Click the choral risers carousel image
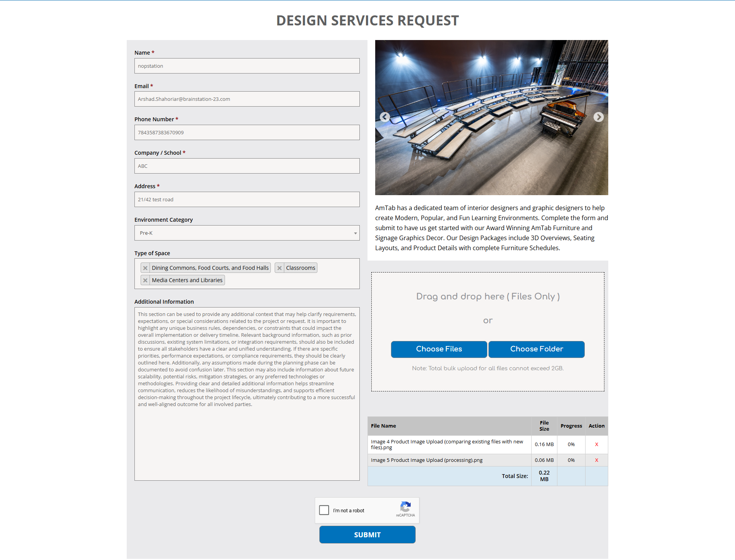This screenshot has width=735, height=560. click(x=492, y=117)
